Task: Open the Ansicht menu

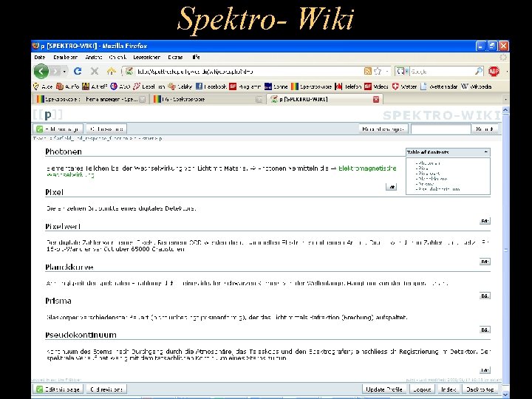Action: pyautogui.click(x=94, y=57)
